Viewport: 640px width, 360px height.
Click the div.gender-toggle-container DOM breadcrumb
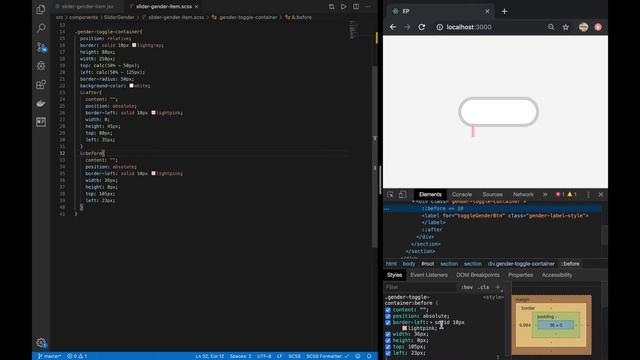tap(521, 264)
